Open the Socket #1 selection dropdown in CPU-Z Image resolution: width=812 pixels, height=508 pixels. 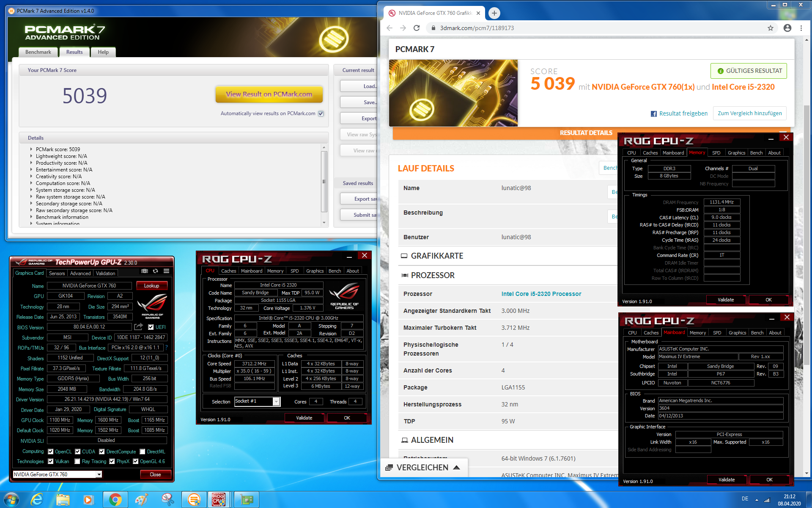coord(276,401)
